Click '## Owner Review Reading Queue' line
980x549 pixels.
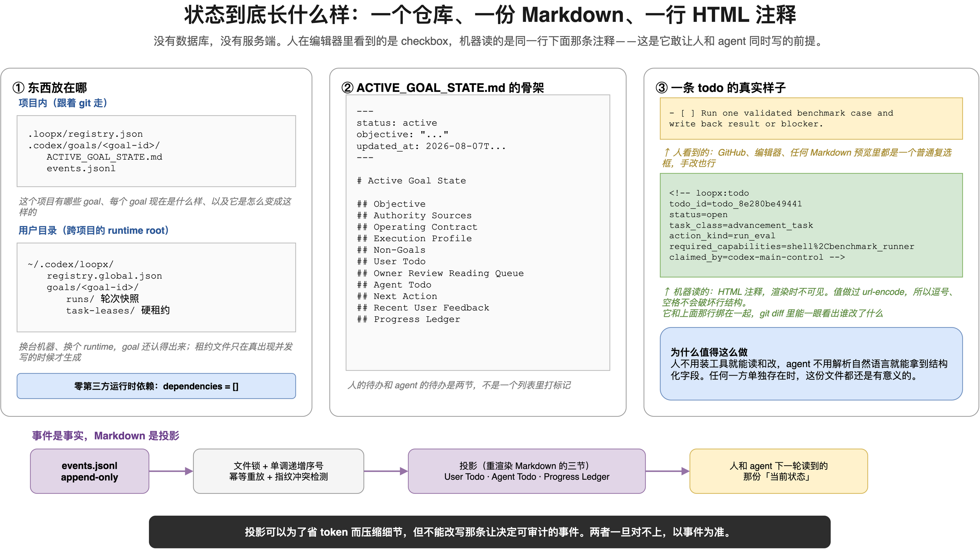440,273
